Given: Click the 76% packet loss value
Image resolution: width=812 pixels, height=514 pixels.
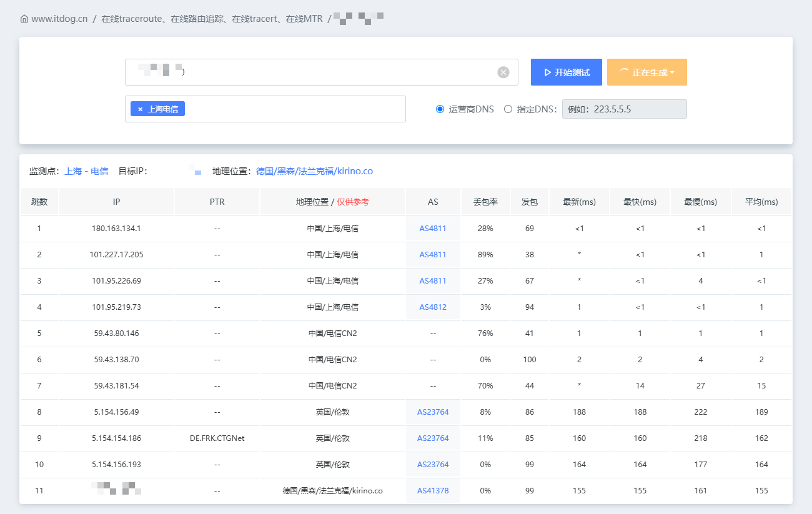Looking at the screenshot, I should 485,334.
